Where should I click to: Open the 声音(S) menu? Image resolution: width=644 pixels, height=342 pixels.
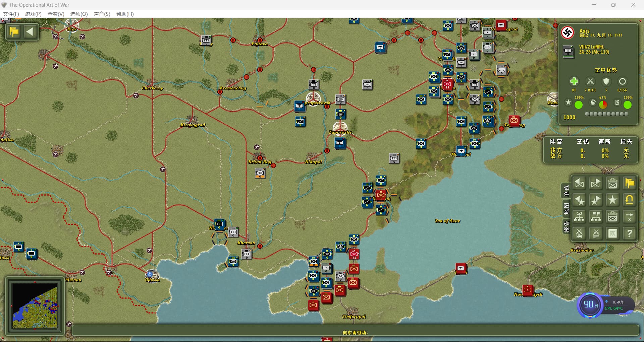(x=102, y=14)
